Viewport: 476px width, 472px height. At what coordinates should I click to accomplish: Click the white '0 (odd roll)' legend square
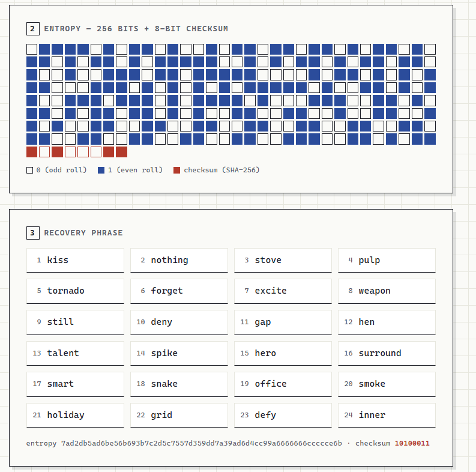pyautogui.click(x=29, y=170)
